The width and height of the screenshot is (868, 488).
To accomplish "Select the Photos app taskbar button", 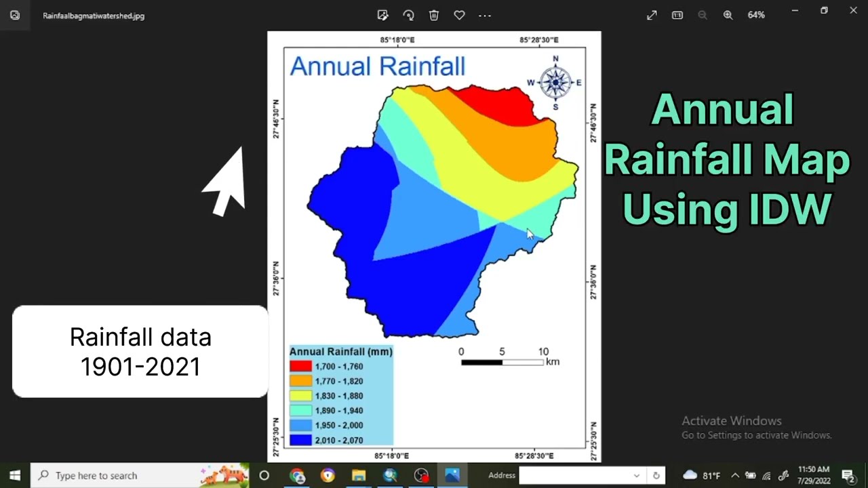I will (x=452, y=475).
